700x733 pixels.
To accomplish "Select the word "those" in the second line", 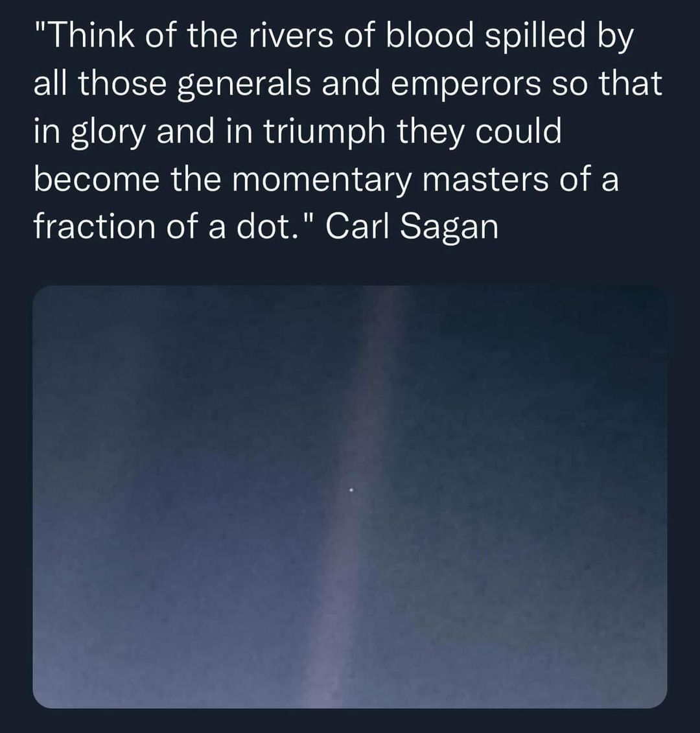I will coord(122,85).
